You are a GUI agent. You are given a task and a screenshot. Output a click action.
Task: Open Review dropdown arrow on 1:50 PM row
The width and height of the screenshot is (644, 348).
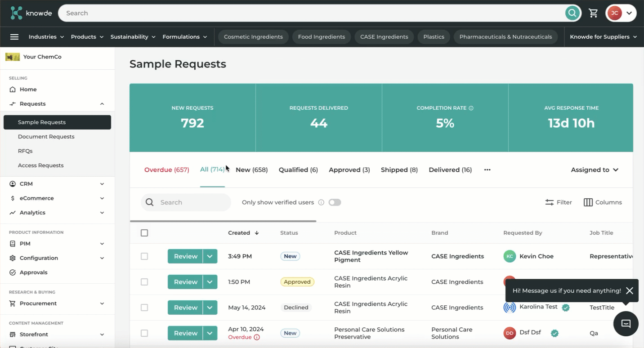pyautogui.click(x=210, y=282)
